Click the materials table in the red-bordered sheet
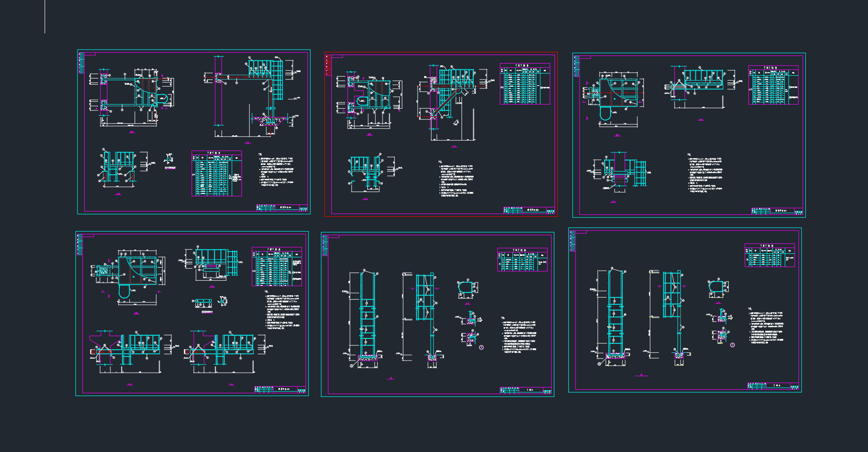The image size is (868, 452). click(x=525, y=84)
